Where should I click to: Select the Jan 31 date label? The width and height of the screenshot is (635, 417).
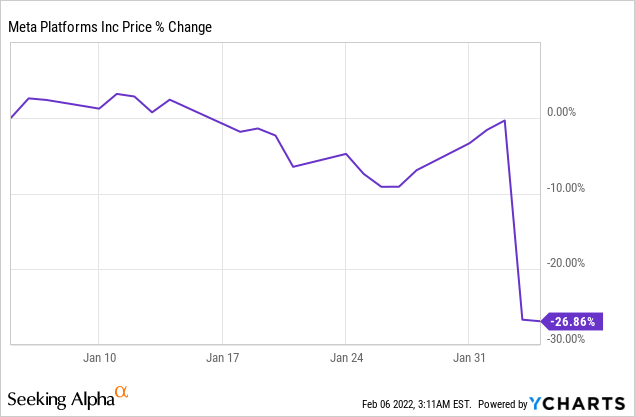(x=470, y=356)
